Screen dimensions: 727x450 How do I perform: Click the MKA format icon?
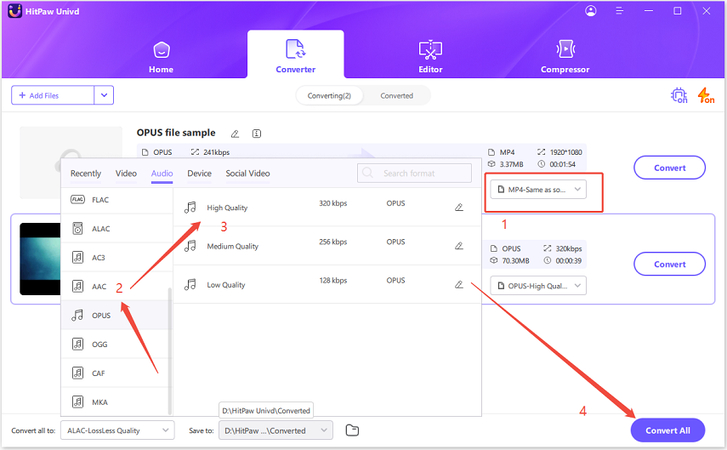click(77, 402)
